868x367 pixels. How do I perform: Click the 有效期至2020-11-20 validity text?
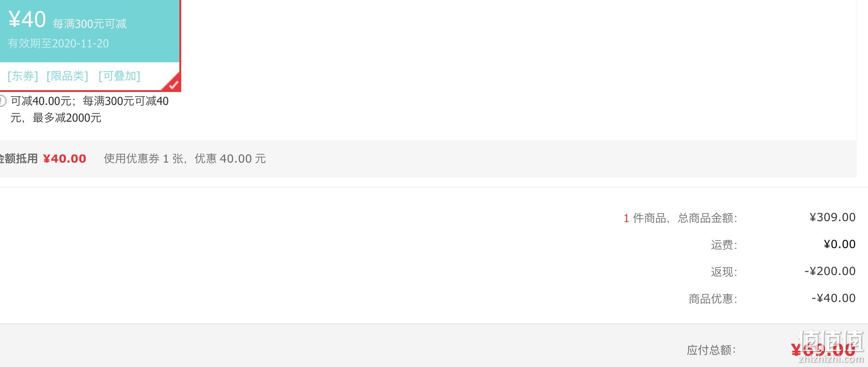pyautogui.click(x=58, y=44)
